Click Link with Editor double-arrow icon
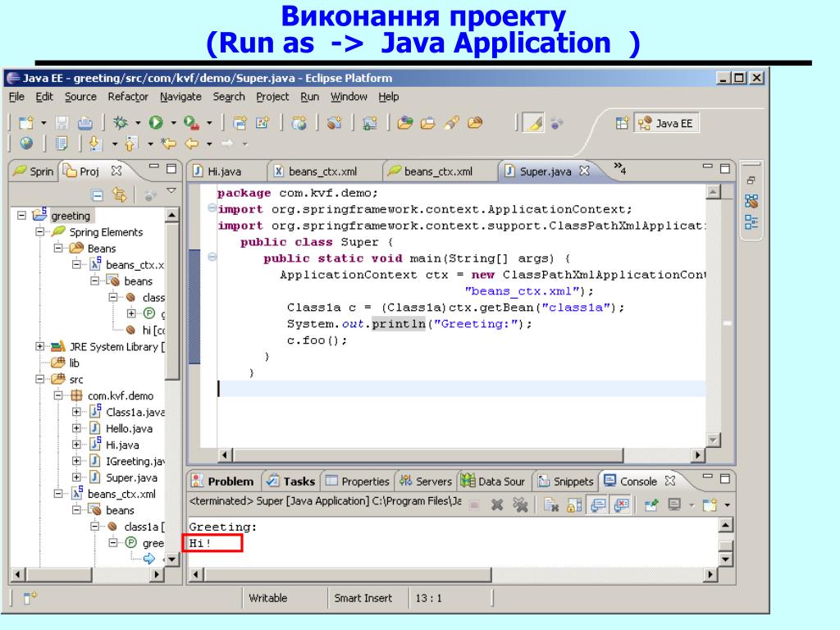This screenshot has height=630, width=840. [x=119, y=195]
